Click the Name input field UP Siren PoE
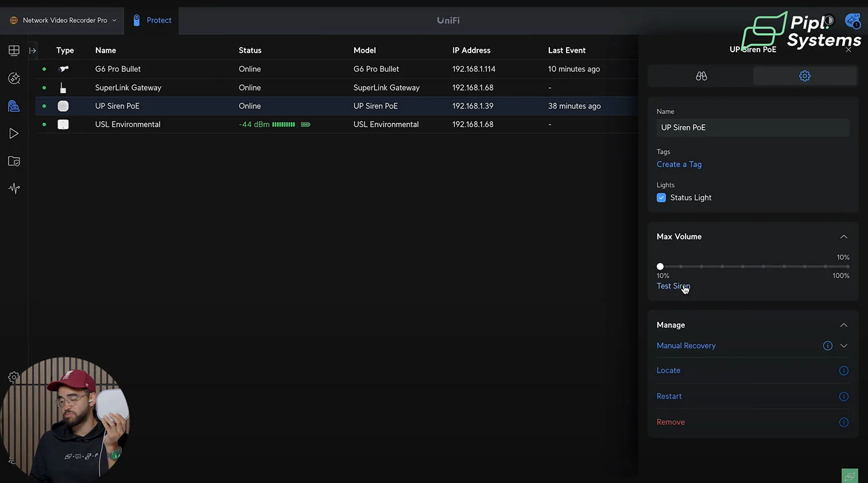 [x=753, y=127]
